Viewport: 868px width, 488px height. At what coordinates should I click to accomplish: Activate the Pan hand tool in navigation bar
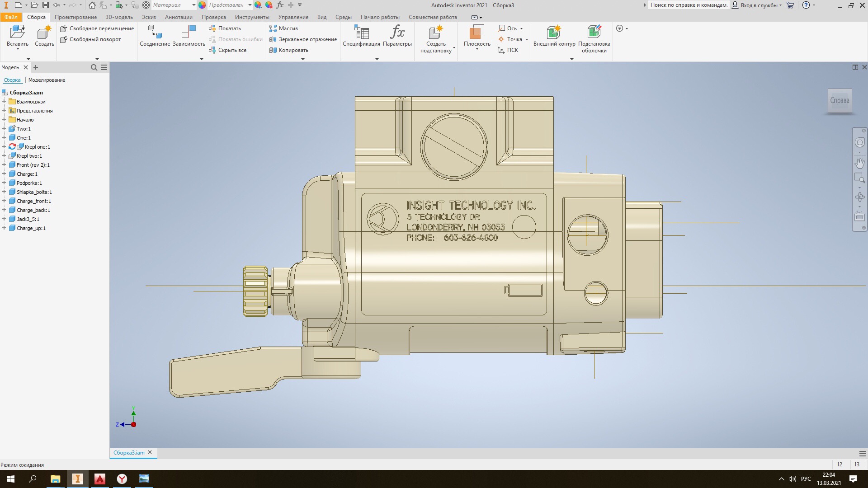(859, 163)
